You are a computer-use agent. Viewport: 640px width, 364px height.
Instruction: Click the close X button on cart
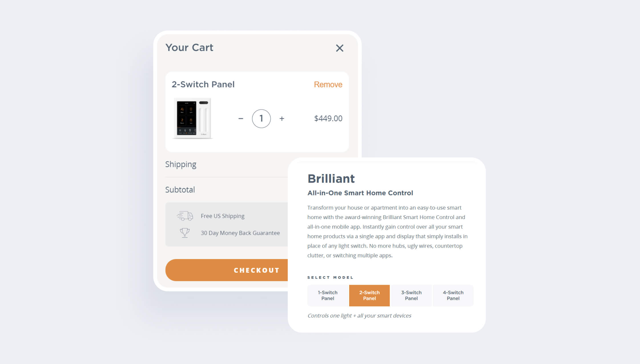pyautogui.click(x=339, y=48)
